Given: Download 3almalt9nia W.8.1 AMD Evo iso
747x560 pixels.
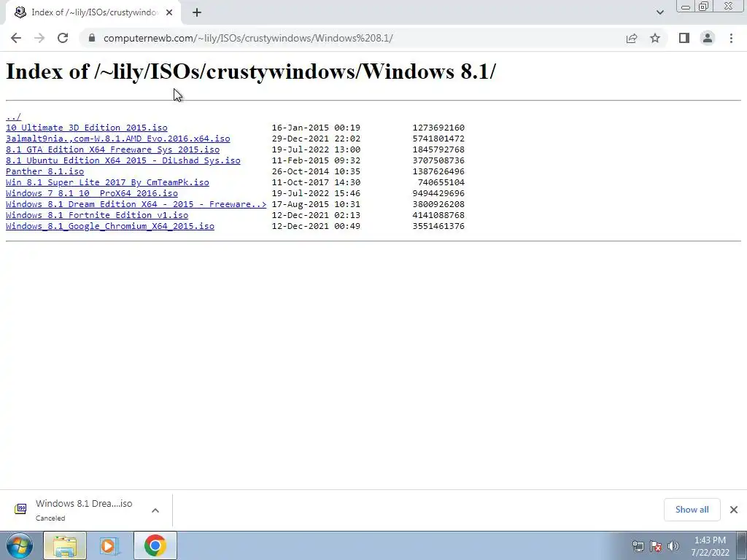Looking at the screenshot, I should click(117, 139).
